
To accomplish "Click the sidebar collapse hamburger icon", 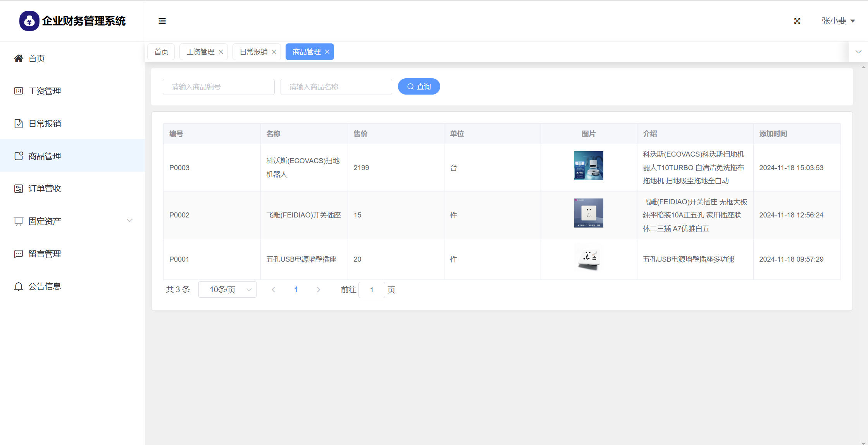I will point(162,21).
